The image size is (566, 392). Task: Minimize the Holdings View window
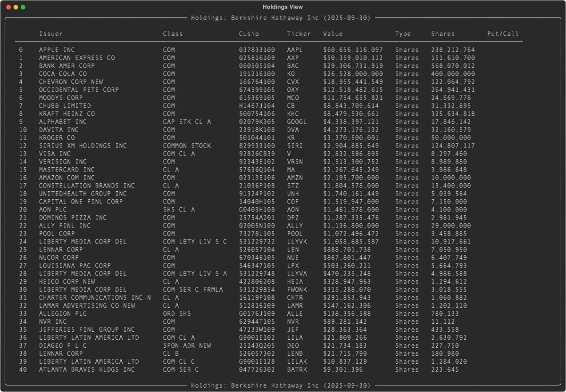click(16, 7)
